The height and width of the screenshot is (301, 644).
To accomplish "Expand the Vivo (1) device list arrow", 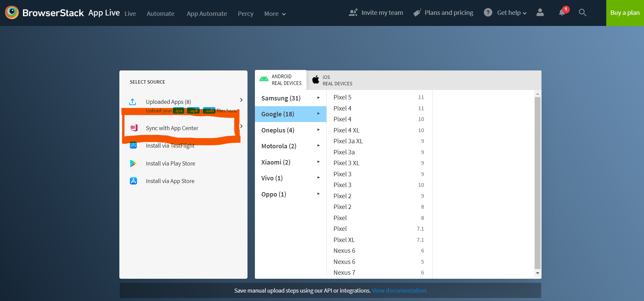I will pos(318,177).
